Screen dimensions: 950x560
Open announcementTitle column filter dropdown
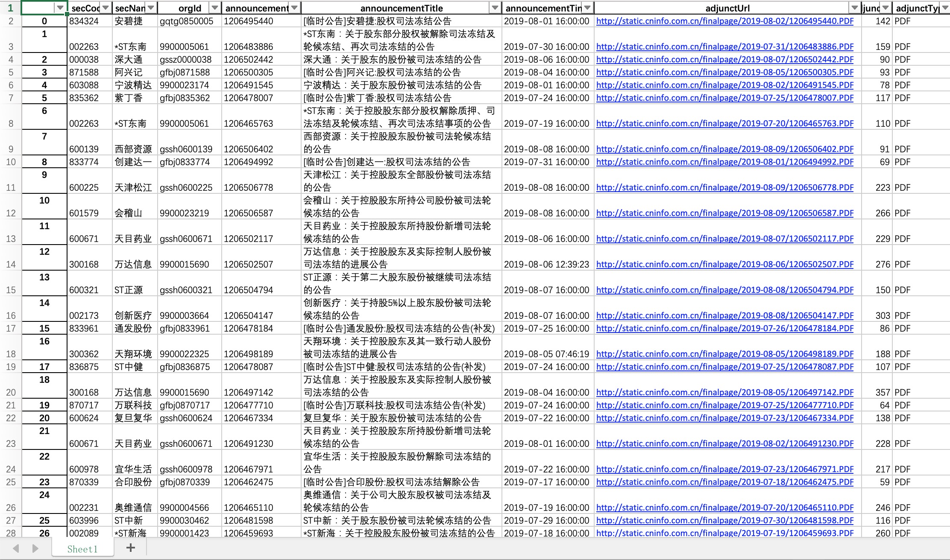(x=495, y=8)
